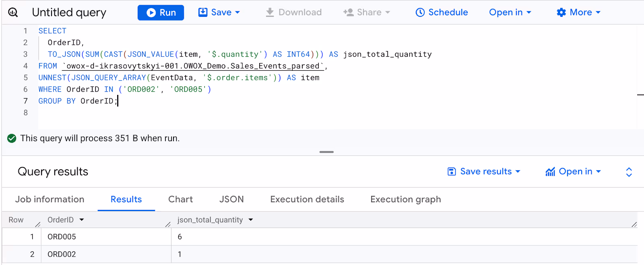Open the Share dropdown
This screenshot has height=265, width=644.
click(367, 12)
